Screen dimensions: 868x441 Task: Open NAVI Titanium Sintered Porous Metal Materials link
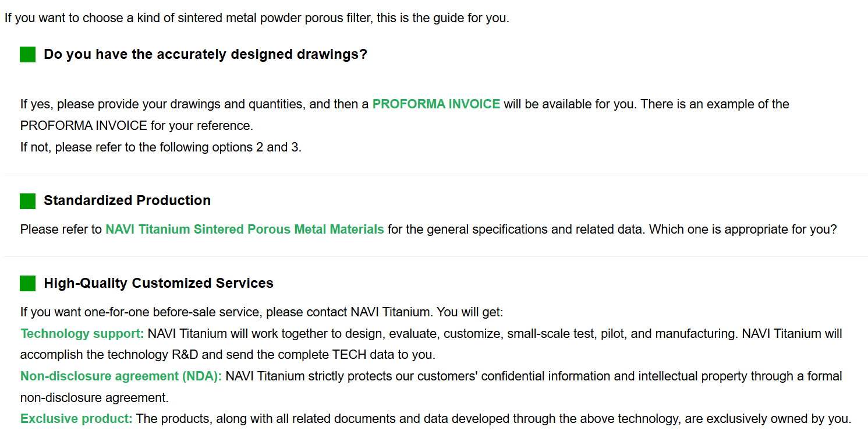point(245,230)
